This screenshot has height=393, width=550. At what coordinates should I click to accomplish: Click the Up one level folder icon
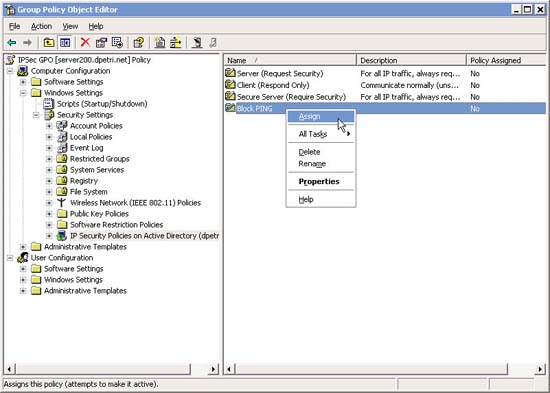point(49,43)
